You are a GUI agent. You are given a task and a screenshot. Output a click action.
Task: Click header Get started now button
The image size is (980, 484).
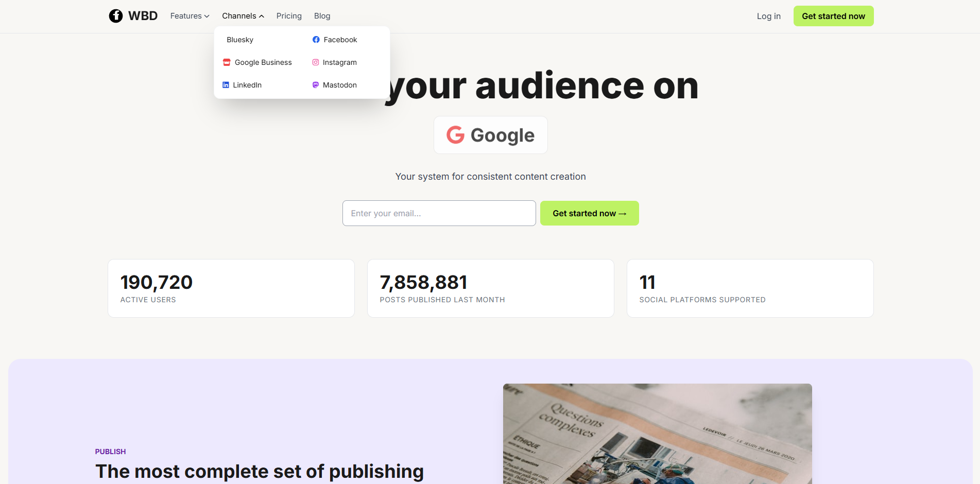coord(833,16)
